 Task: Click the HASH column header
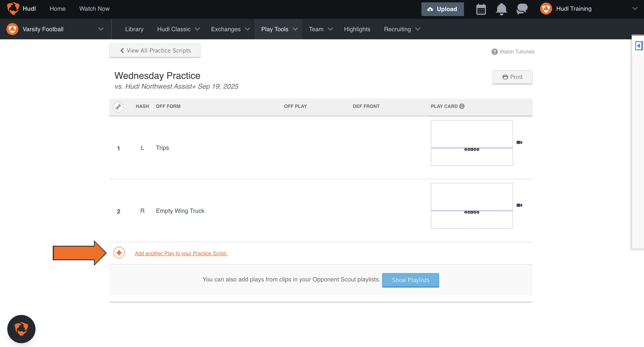tap(142, 106)
